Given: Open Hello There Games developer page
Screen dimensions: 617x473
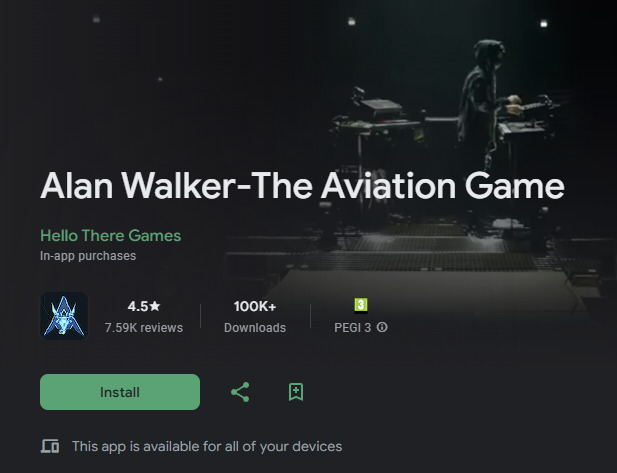Looking at the screenshot, I should click(x=111, y=236).
